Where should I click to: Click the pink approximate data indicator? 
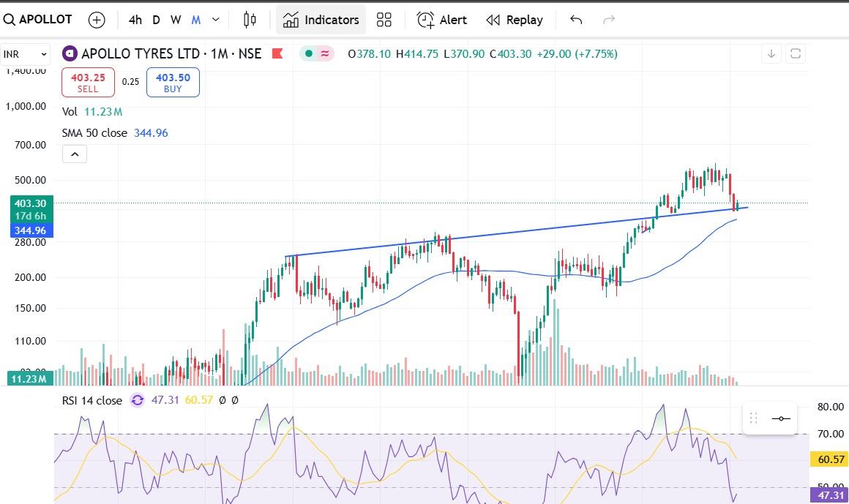pyautogui.click(x=325, y=53)
